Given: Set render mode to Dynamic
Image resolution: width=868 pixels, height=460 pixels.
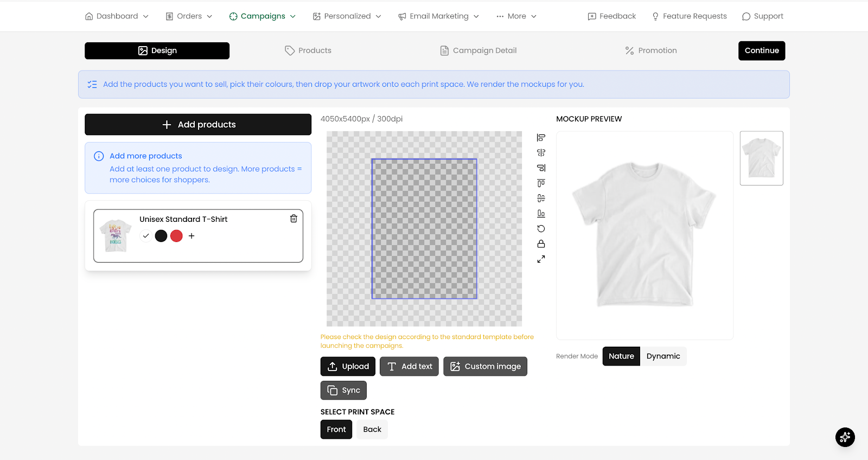Looking at the screenshot, I should tap(663, 356).
